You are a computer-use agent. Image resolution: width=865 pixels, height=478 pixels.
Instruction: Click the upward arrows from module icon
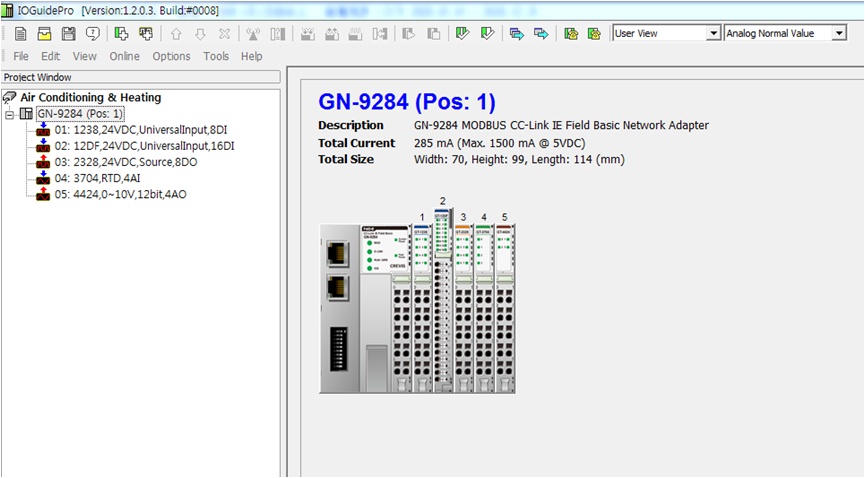pos(332,34)
